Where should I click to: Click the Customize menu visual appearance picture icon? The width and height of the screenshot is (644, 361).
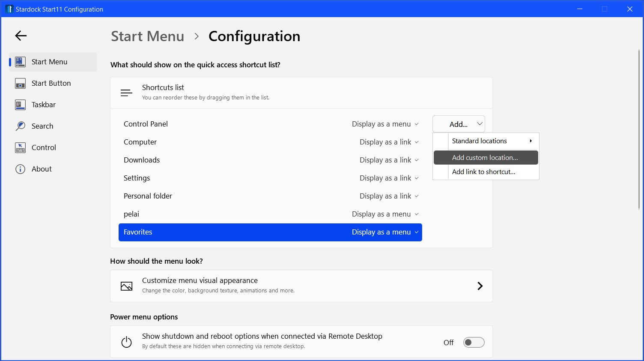click(126, 286)
